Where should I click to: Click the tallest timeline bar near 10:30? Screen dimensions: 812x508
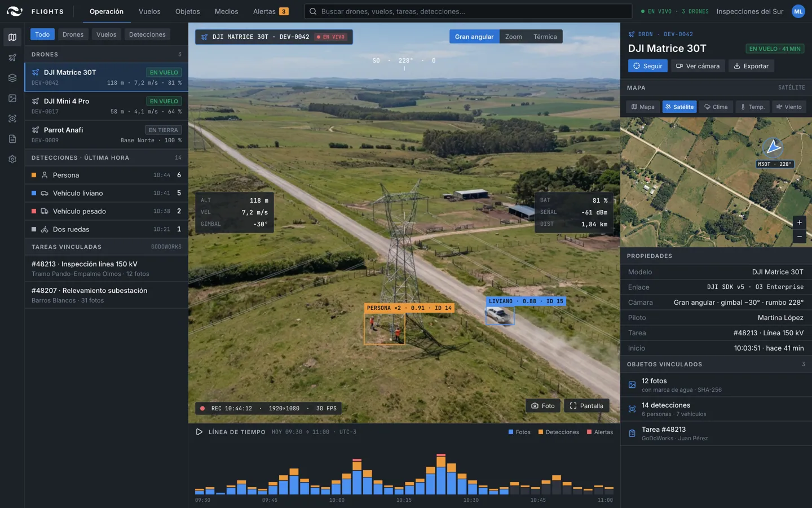pos(441,474)
